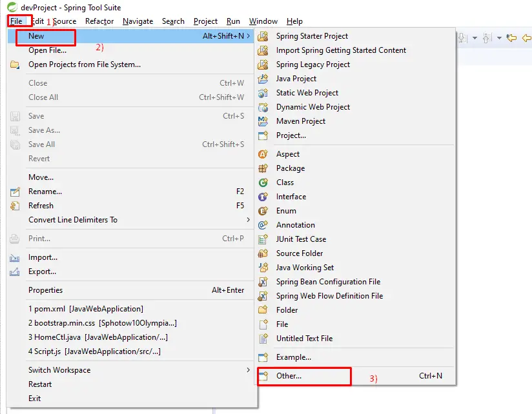Click the Next Annotation toolbar icon
The image size is (532, 414).
463,37
